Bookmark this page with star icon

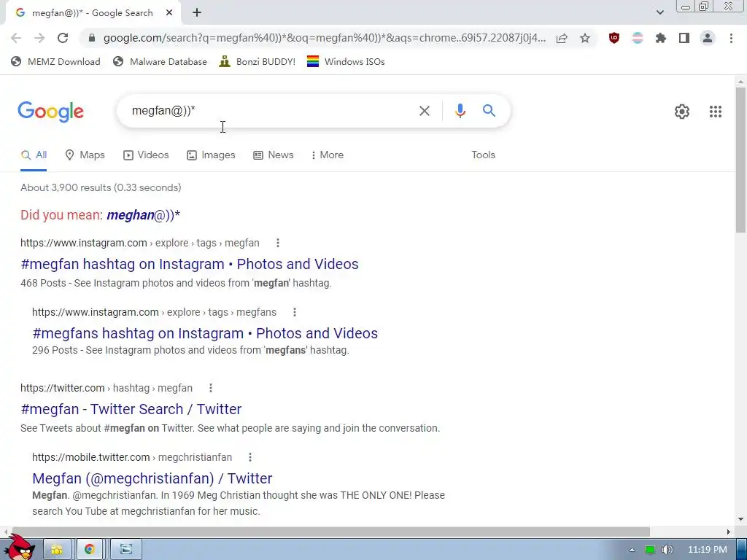point(585,38)
